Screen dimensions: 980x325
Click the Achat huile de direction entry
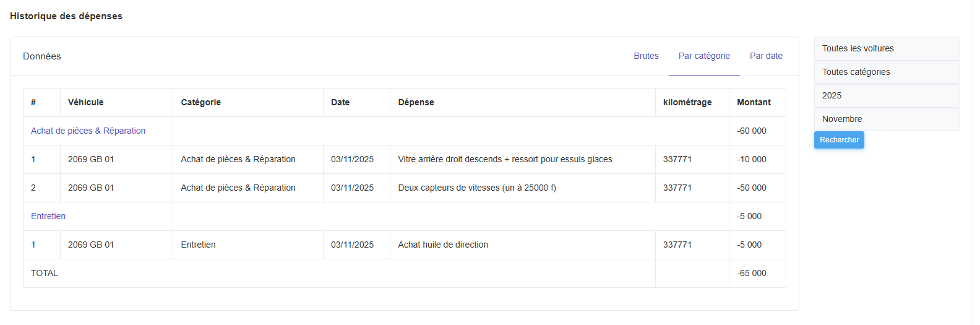pos(443,245)
